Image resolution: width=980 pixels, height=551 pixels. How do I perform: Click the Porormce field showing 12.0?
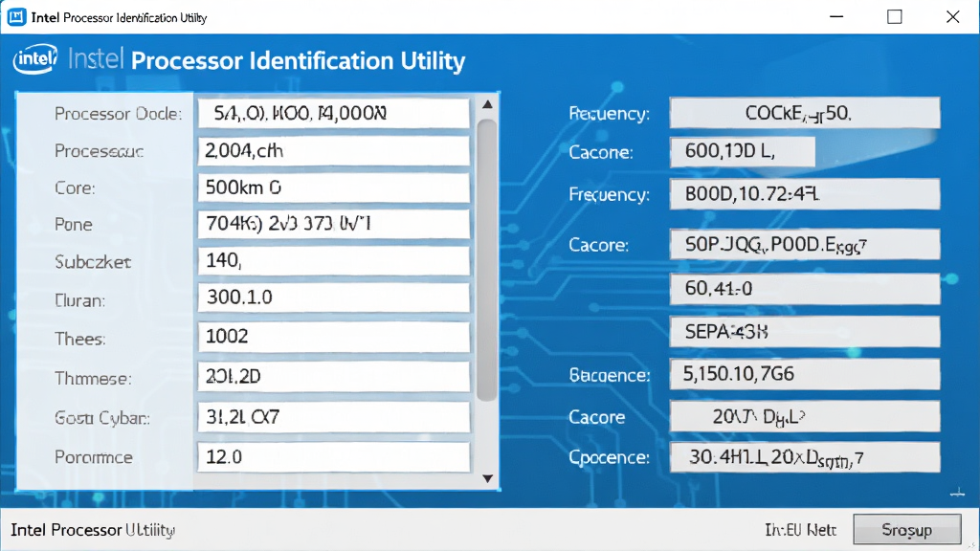coord(334,456)
